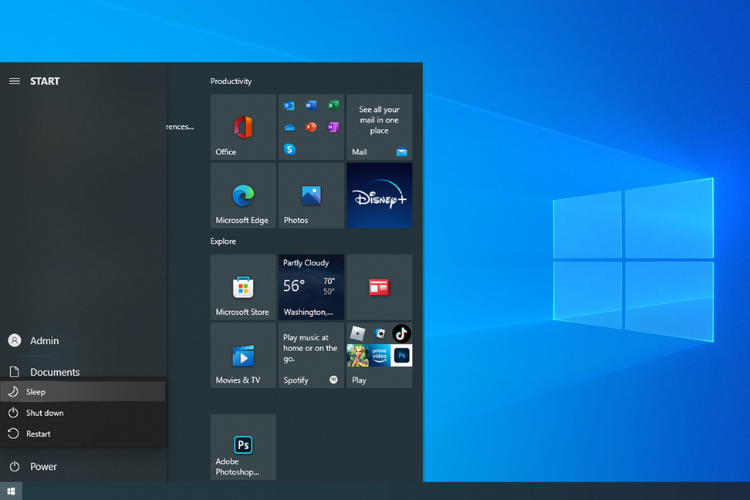
Task: Open the red News tile
Action: coord(379,287)
